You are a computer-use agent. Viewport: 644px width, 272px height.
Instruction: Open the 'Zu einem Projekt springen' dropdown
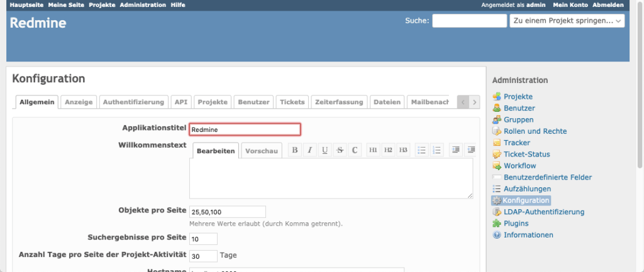pos(567,21)
